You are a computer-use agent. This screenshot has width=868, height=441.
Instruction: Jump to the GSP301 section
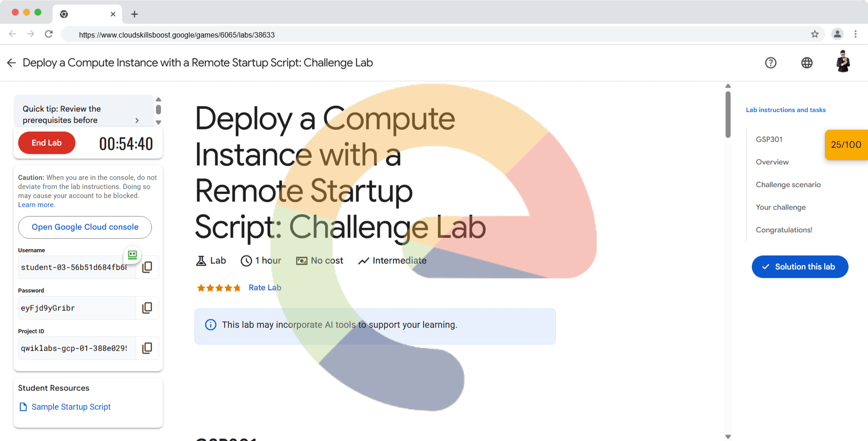tap(769, 139)
